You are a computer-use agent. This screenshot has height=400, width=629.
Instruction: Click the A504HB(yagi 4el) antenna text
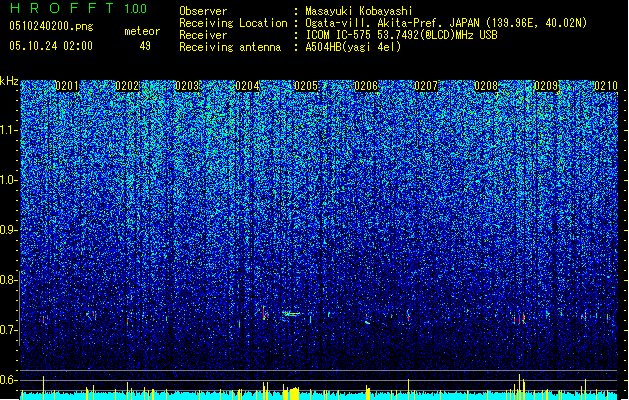(353, 47)
